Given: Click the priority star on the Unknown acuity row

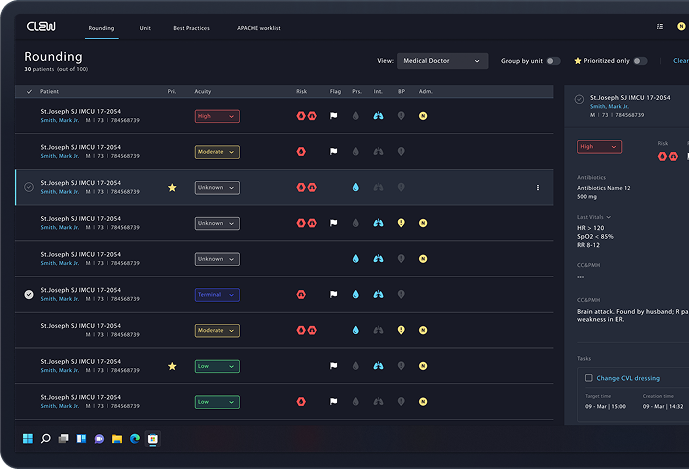Looking at the screenshot, I should pyautogui.click(x=172, y=187).
